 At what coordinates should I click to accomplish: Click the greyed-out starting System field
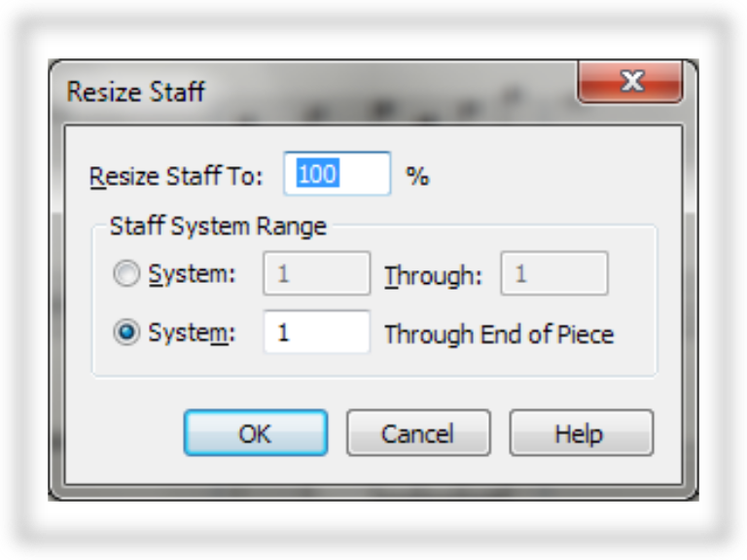tap(316, 275)
